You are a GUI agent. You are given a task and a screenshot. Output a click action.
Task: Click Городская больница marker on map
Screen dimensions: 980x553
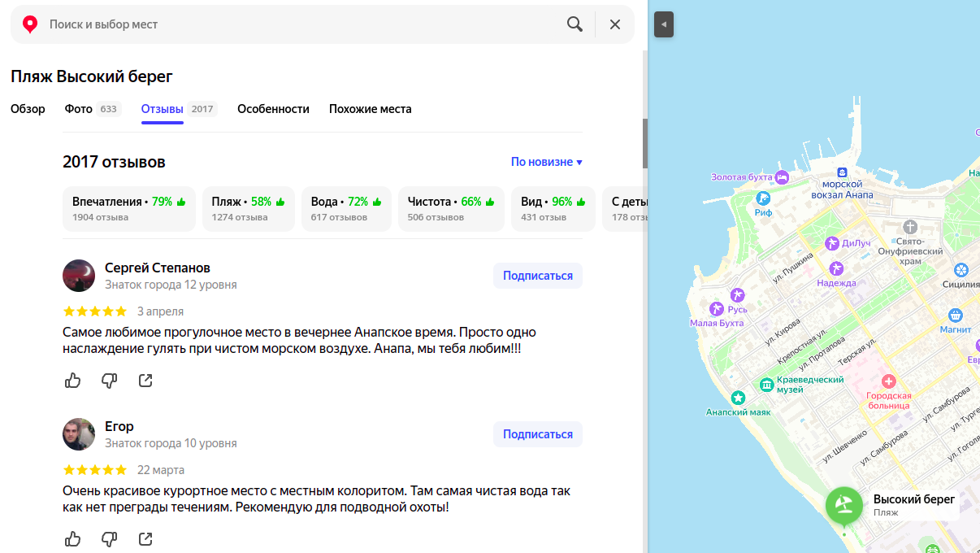click(888, 381)
